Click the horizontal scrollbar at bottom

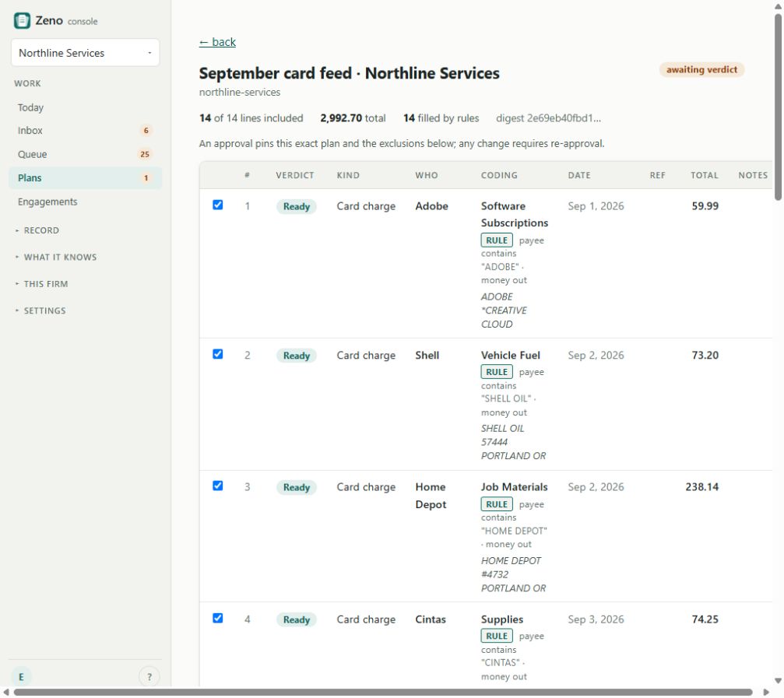point(383,692)
